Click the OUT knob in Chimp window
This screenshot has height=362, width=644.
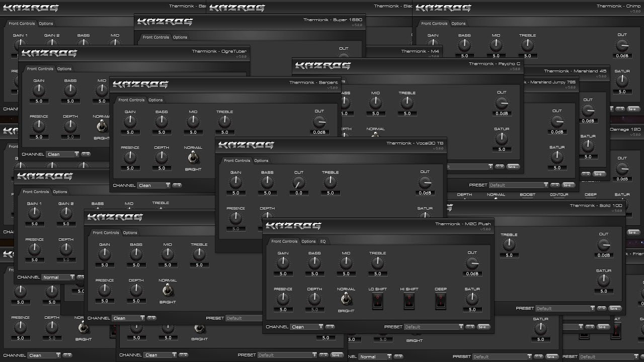tap(622, 46)
